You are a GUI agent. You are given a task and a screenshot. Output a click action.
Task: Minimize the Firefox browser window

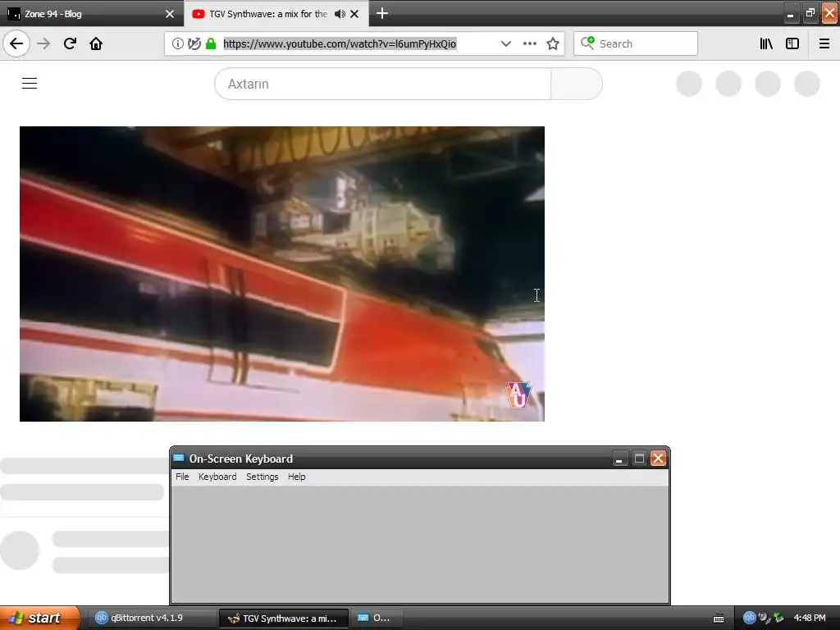coord(790,13)
